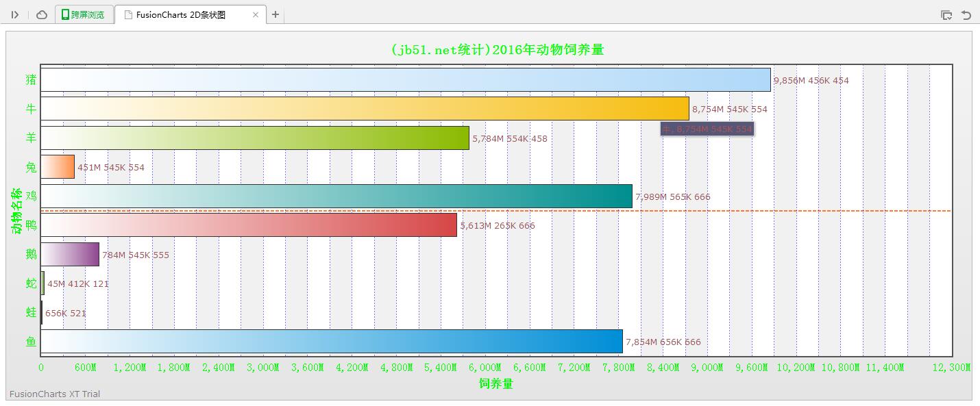Viewport: 980px width, 406px height.
Task: Click the sidebar expand icon in tab bar
Action: click(x=15, y=14)
